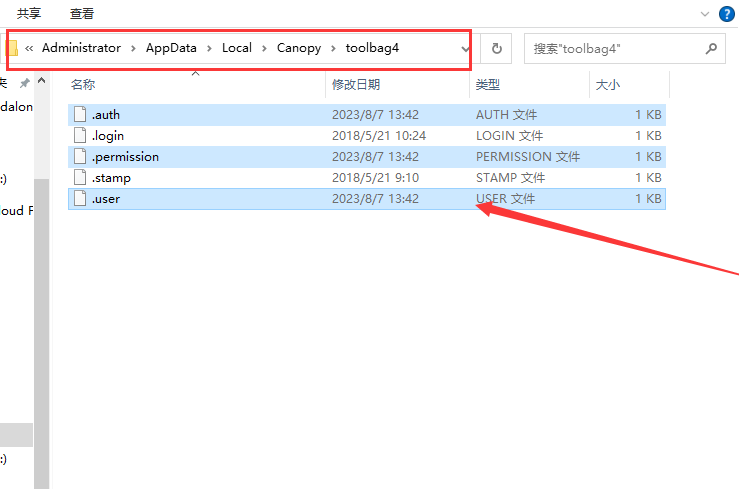The height and width of the screenshot is (489, 739).
Task: Select the .stamp file name
Action: pyautogui.click(x=111, y=178)
